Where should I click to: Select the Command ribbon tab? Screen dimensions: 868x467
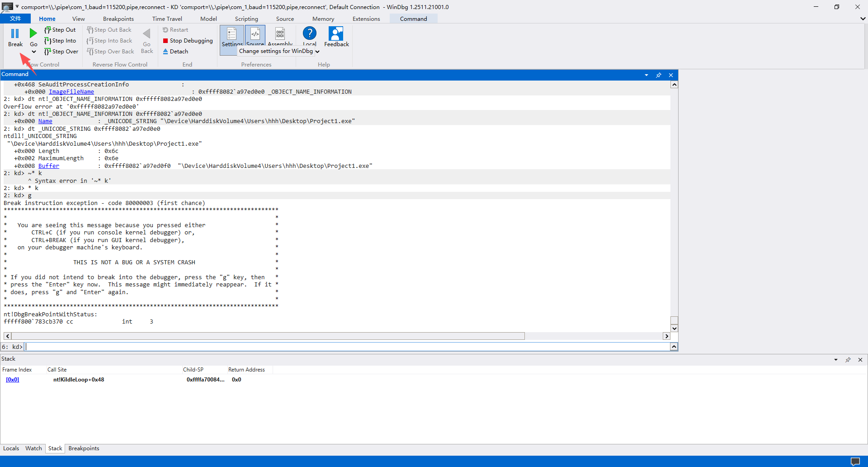[x=413, y=19]
